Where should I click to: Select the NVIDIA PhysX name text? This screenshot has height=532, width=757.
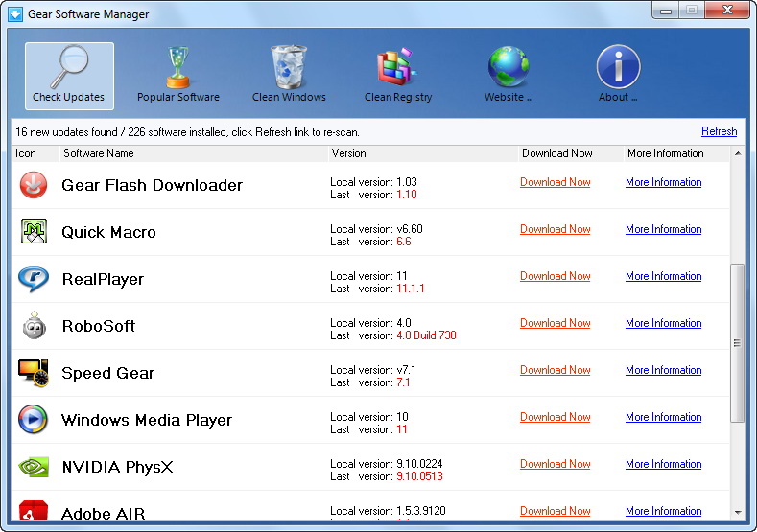tap(117, 467)
